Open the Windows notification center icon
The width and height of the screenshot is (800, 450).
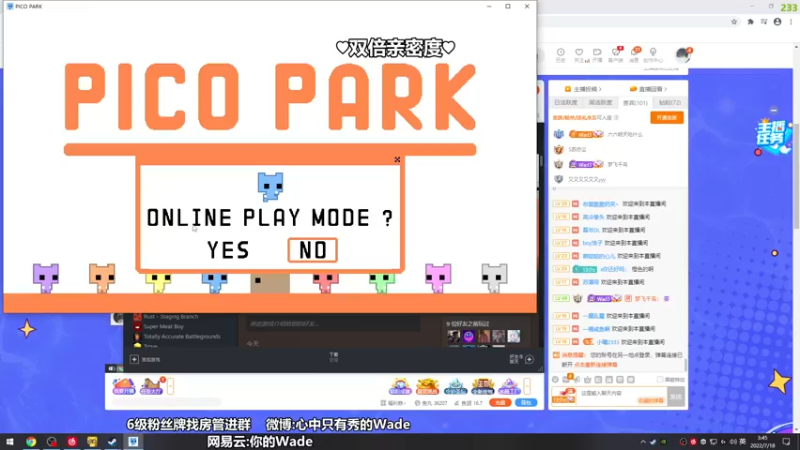coord(786,441)
